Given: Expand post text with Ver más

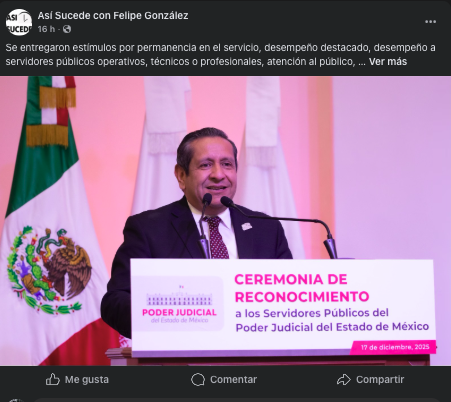Looking at the screenshot, I should [x=388, y=62].
